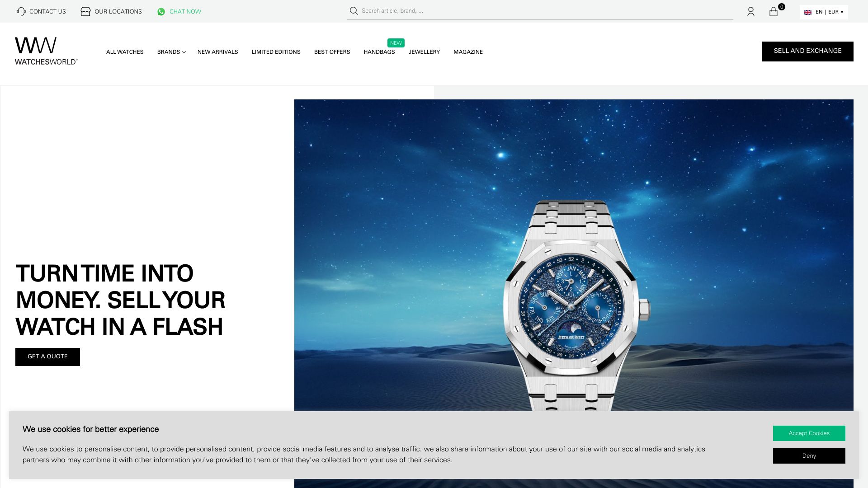Screen dimensions: 868x488
Task: Click the Get a Quote button
Action: pyautogui.click(x=47, y=357)
